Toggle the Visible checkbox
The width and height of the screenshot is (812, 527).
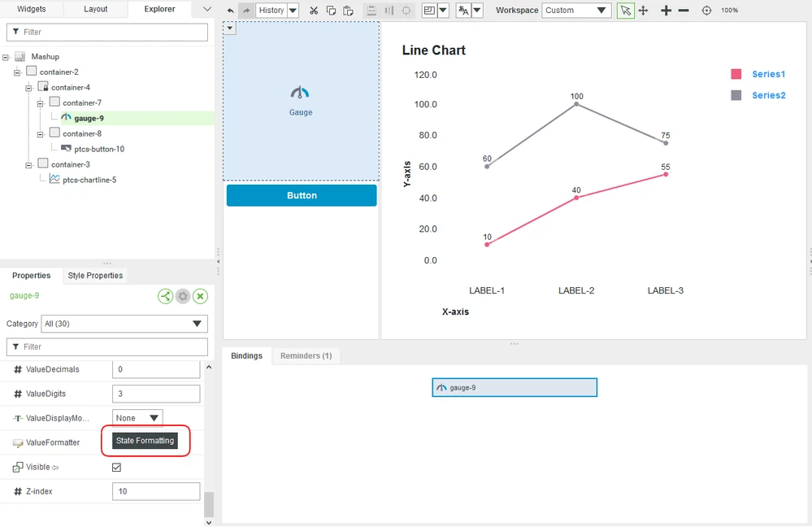[116, 468]
